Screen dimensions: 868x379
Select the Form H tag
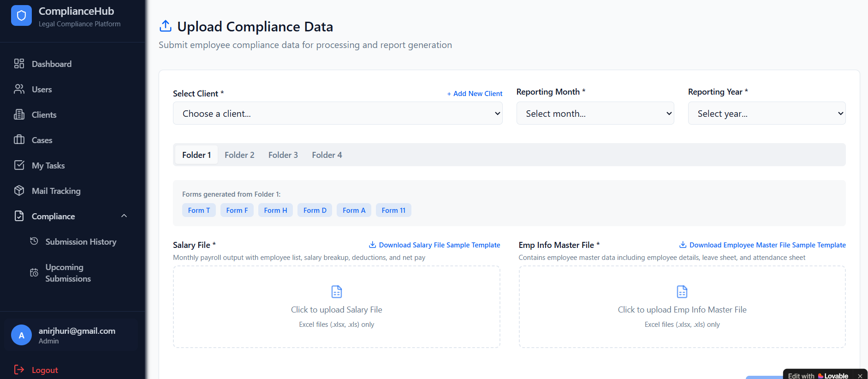point(275,210)
